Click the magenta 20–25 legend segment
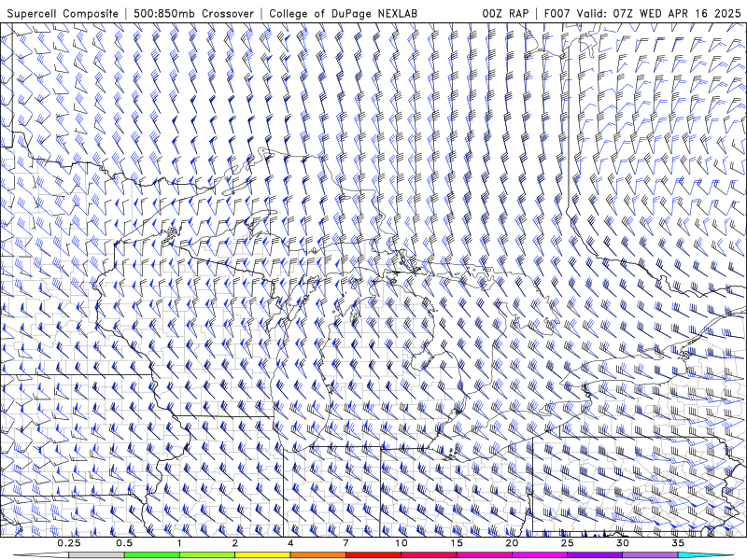 (x=540, y=555)
